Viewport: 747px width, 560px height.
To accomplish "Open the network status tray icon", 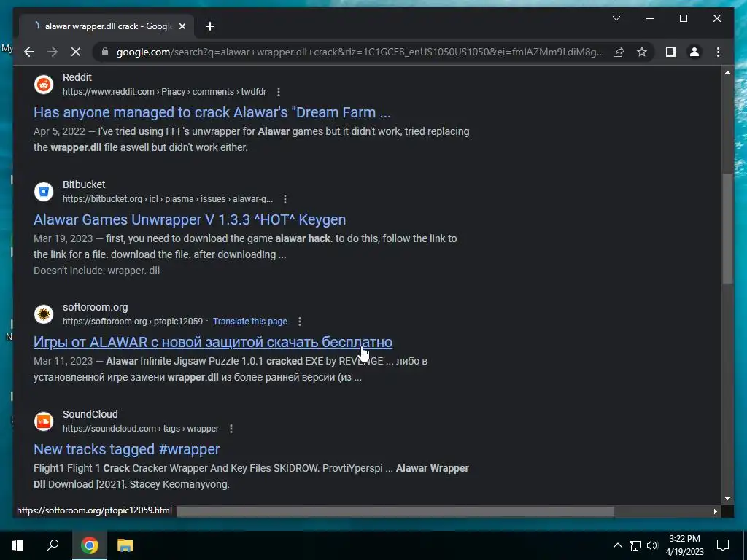I will coord(635,545).
